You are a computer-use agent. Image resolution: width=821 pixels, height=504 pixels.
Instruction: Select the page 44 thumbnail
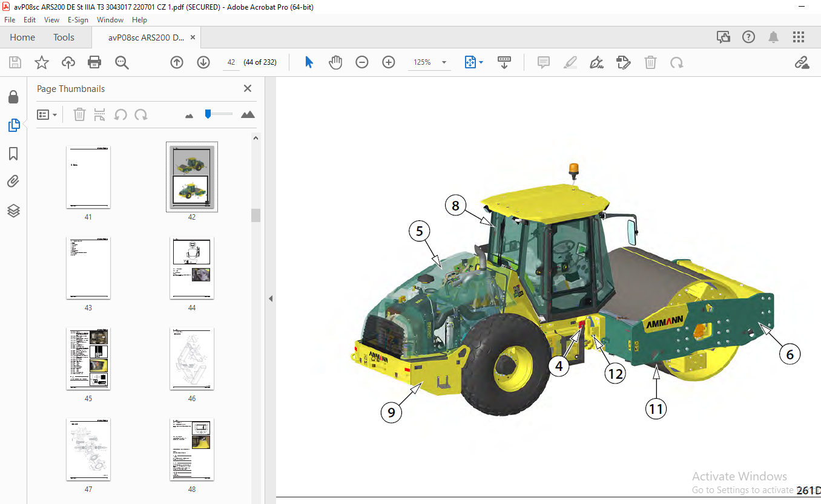(x=192, y=268)
